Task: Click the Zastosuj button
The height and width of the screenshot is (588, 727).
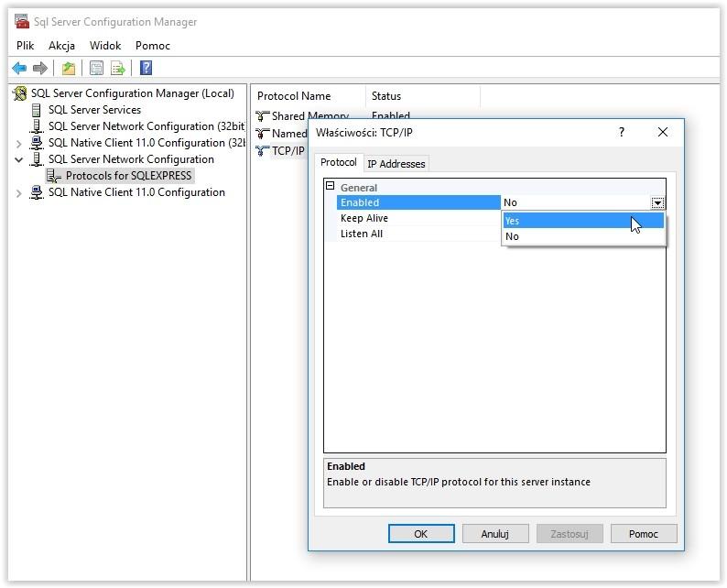Action: [570, 534]
